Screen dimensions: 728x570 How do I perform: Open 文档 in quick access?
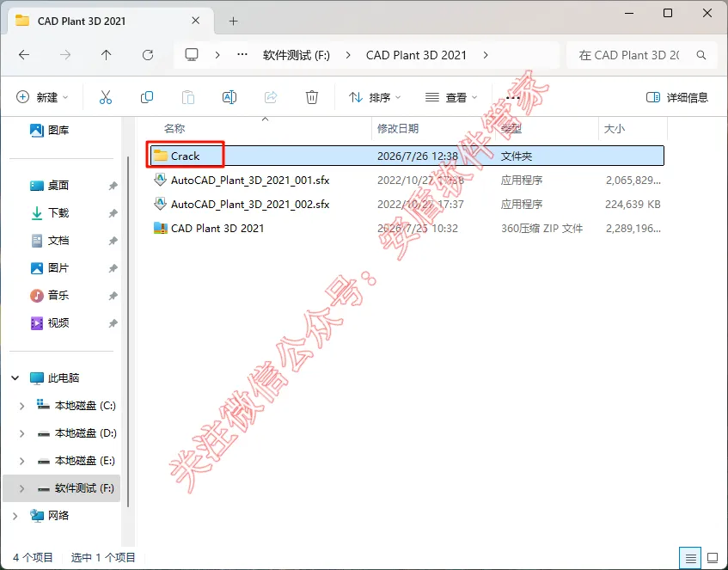point(49,241)
